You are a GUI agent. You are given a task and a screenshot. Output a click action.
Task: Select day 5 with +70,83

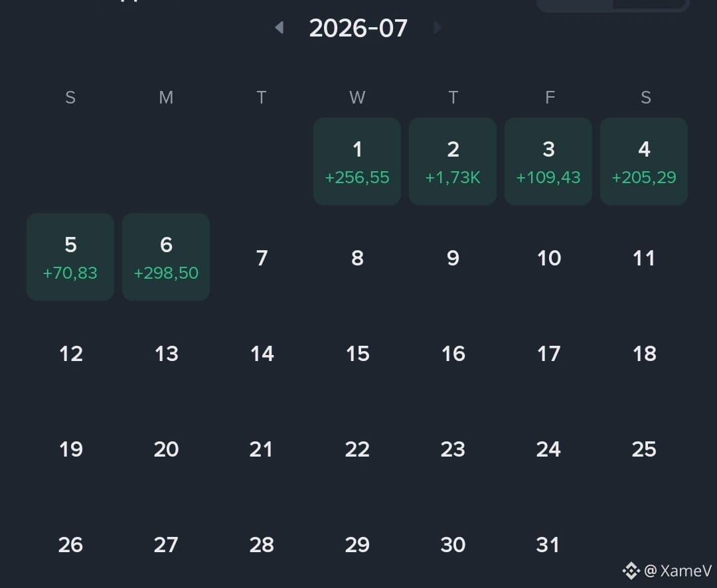pos(70,257)
